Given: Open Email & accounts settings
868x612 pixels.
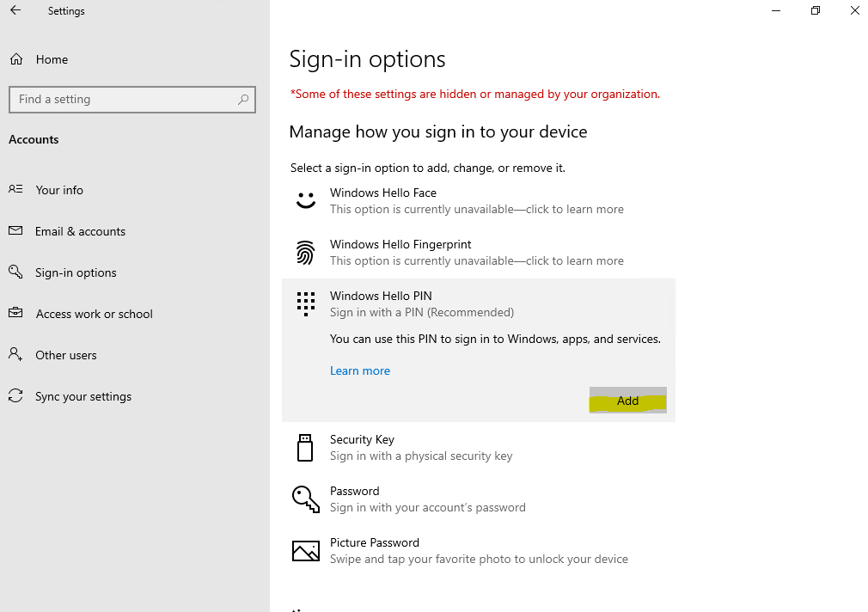Looking at the screenshot, I should click(x=80, y=231).
